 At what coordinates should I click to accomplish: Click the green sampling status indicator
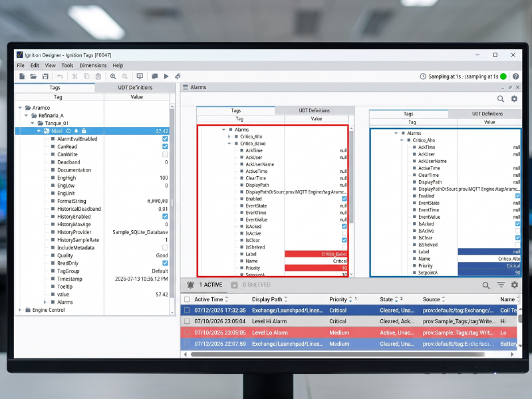(x=503, y=76)
